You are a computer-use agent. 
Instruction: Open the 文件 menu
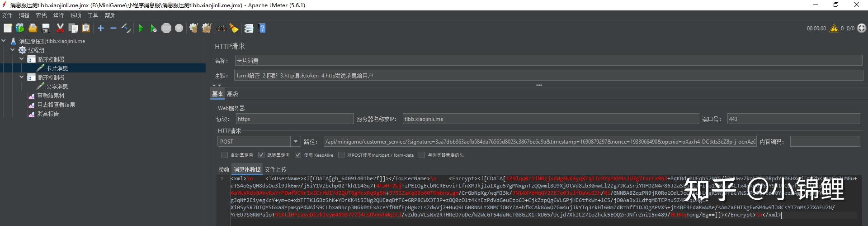point(7,15)
